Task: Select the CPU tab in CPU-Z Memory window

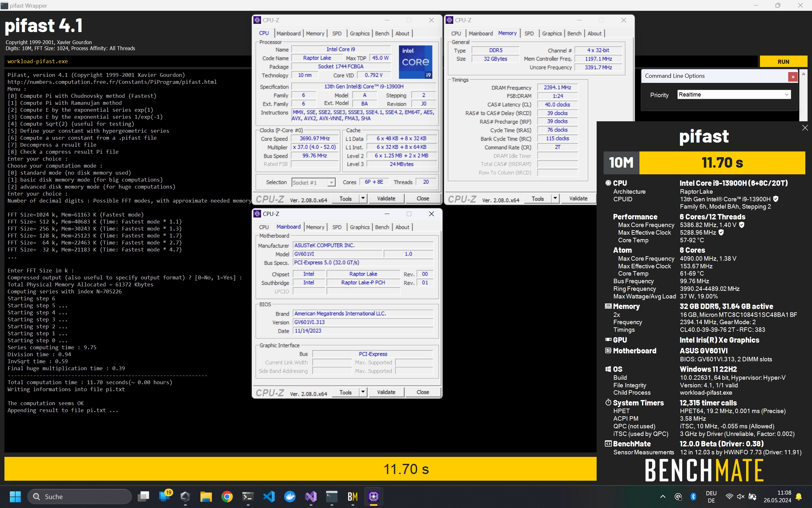Action: tap(456, 33)
